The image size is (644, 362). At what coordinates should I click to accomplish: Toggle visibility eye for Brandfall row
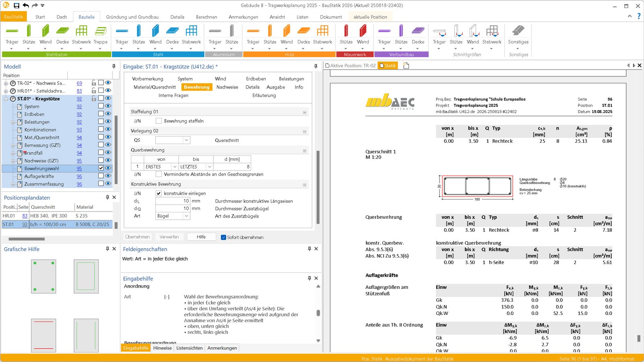(x=108, y=152)
